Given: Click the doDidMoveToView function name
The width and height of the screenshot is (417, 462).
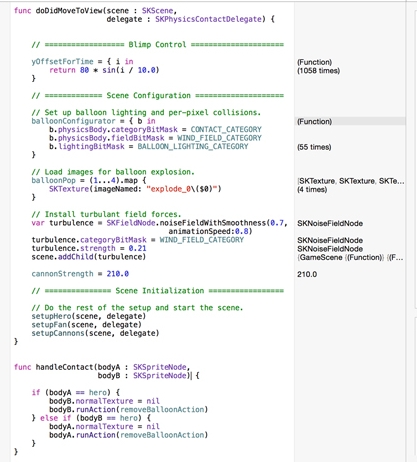Looking at the screenshot, I should point(69,11).
